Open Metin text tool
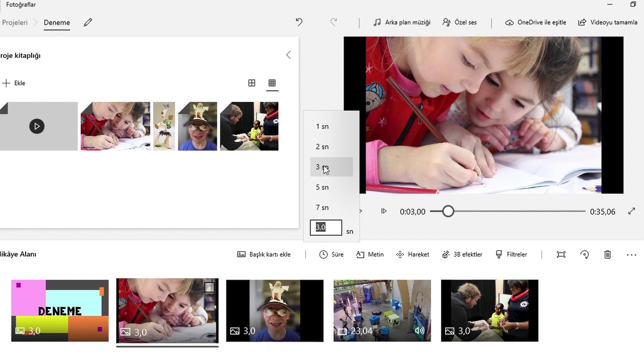Screen dimensions: 644x362 (x=370, y=254)
